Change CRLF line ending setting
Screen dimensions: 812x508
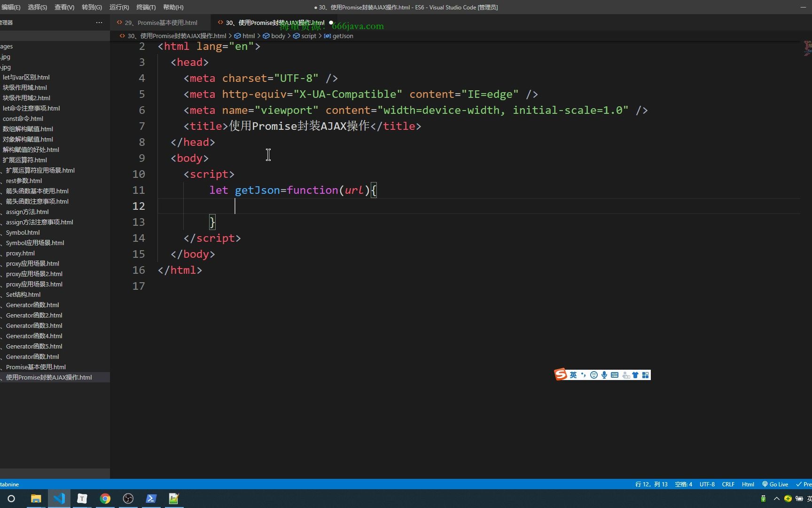point(728,484)
